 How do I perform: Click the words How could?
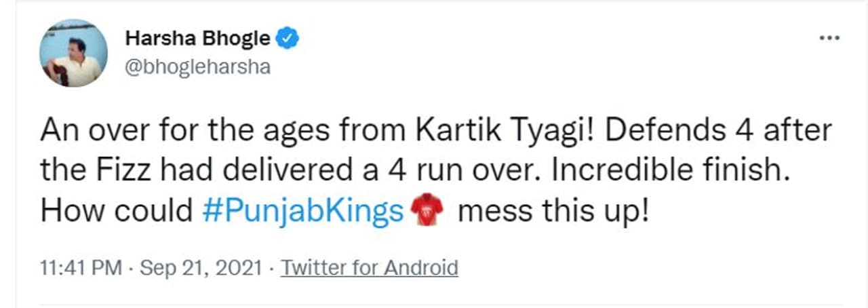(x=117, y=212)
